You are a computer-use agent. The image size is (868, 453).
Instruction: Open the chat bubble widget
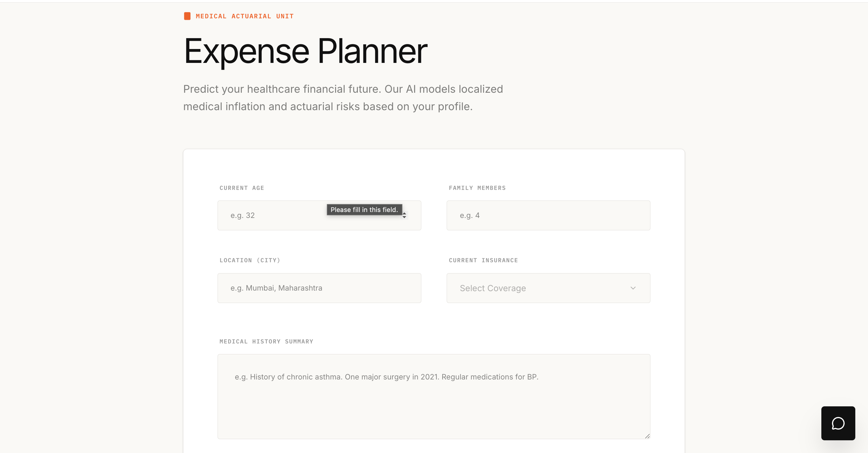[838, 423]
